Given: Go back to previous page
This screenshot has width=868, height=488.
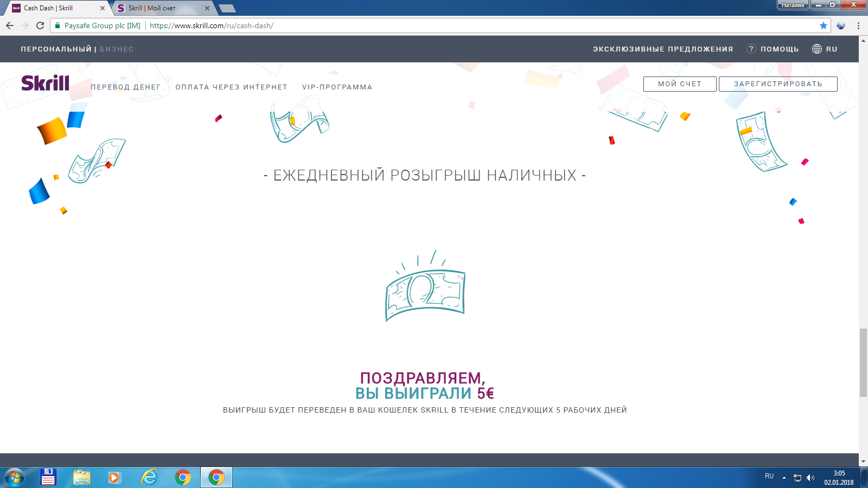Looking at the screenshot, I should [x=10, y=25].
